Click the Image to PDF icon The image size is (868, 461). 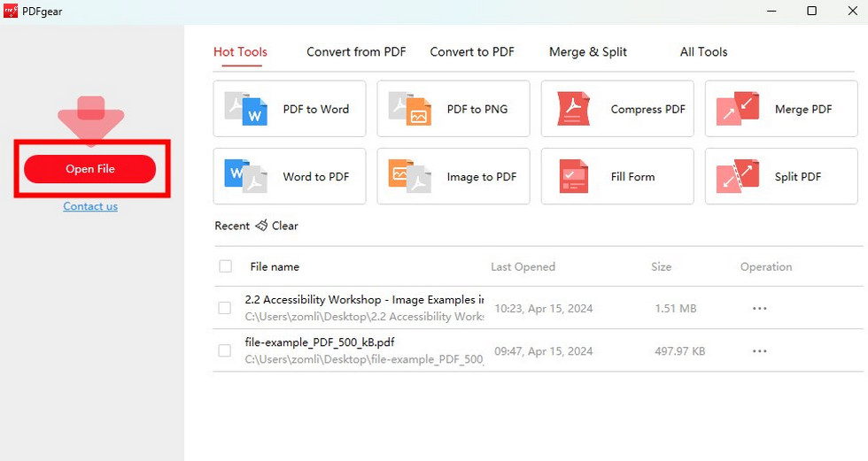click(x=409, y=176)
